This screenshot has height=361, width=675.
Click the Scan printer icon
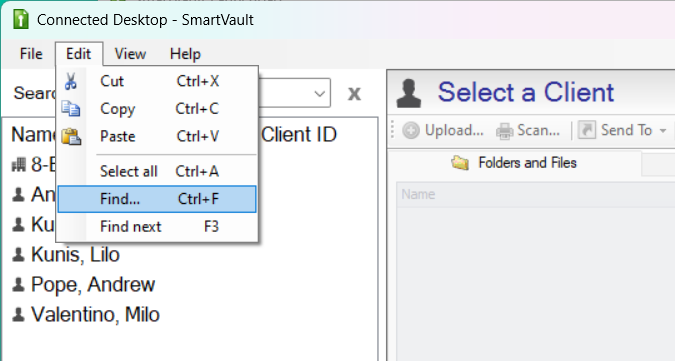pos(504,131)
